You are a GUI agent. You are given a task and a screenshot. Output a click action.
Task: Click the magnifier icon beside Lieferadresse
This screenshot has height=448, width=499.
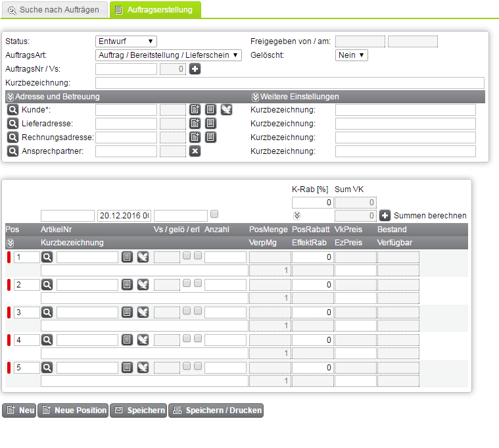(12, 124)
